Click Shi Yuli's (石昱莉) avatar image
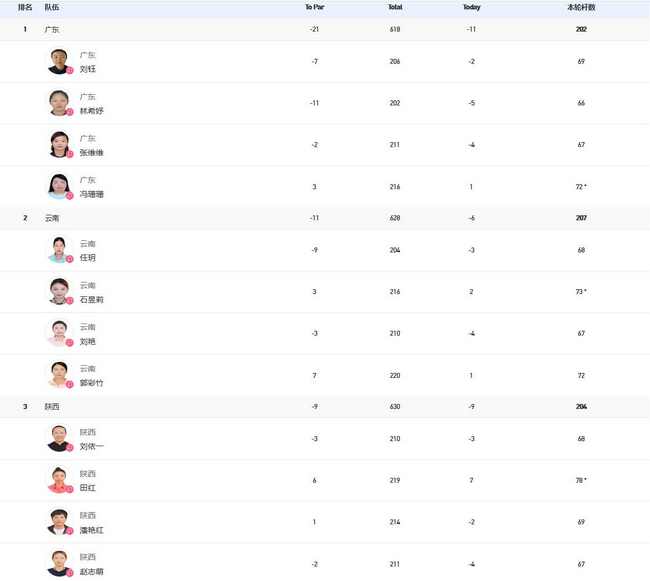Image resolution: width=650 pixels, height=581 pixels. pos(59,292)
